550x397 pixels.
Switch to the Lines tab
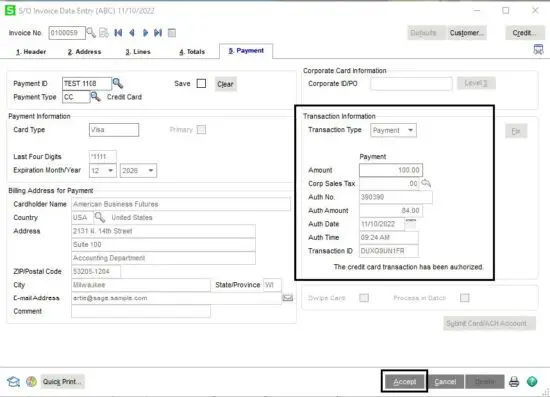click(138, 52)
